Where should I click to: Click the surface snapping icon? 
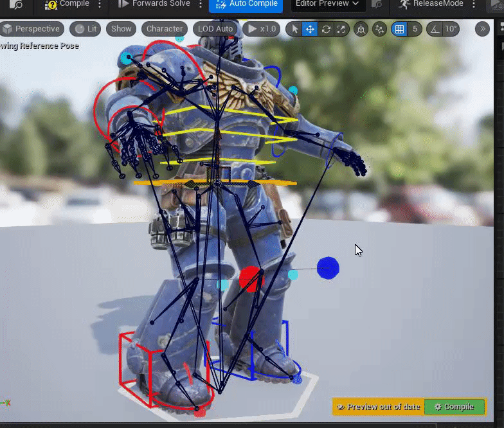380,29
